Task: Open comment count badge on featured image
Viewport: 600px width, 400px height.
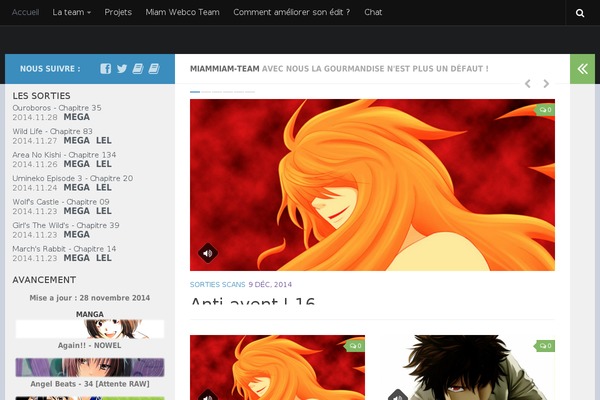Action: [545, 110]
